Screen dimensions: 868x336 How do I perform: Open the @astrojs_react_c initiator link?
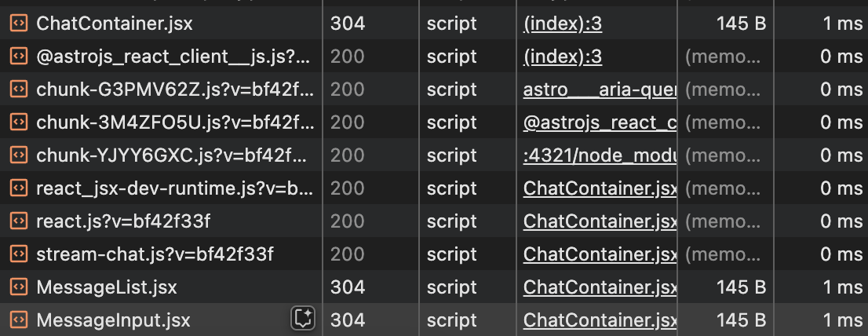[x=600, y=122]
